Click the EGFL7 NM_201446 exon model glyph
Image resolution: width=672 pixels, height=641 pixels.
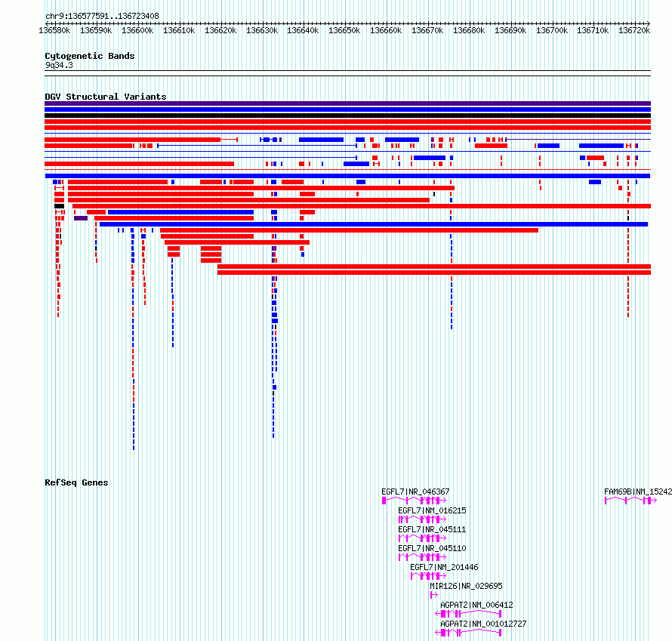coord(429,576)
